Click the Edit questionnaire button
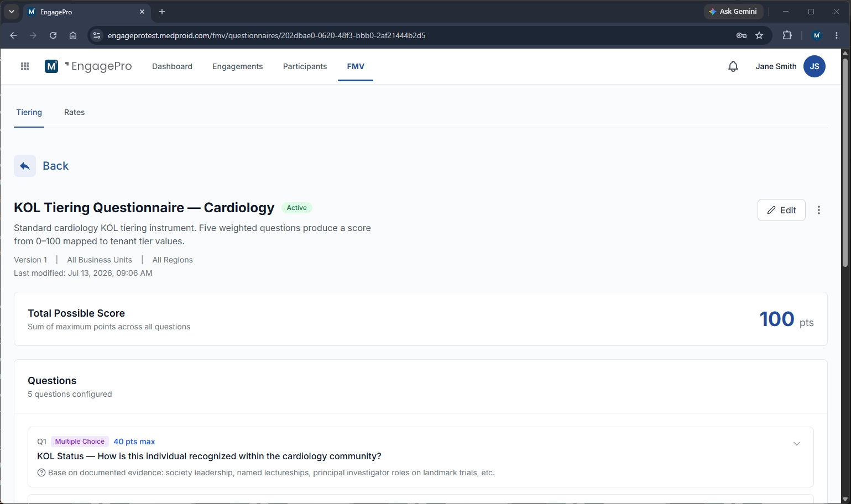This screenshot has width=851, height=504. [x=781, y=210]
